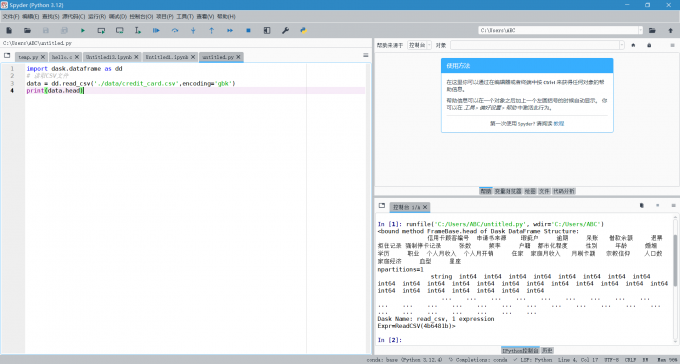
Task: Open the working directory path dropdown arrow
Action: (x=640, y=30)
